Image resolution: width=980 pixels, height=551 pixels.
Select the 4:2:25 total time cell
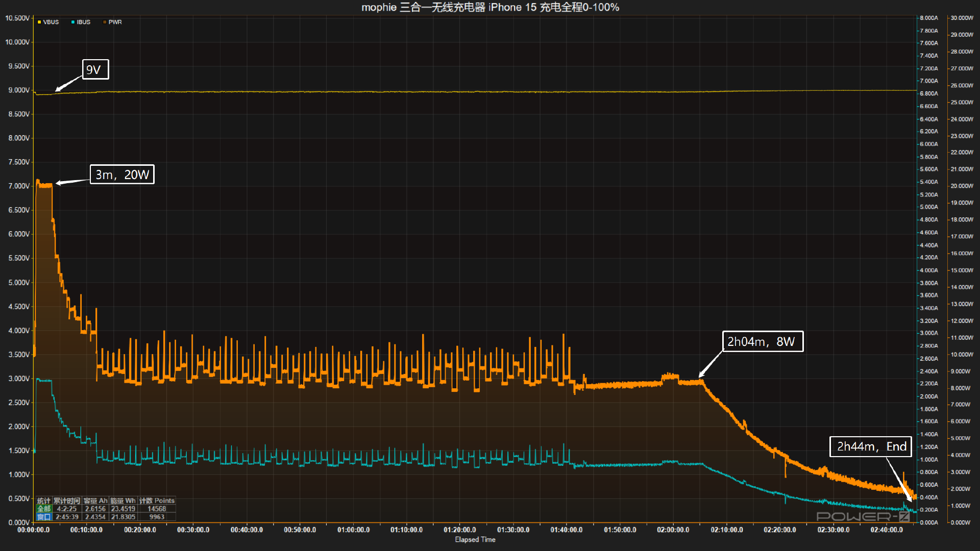[x=67, y=509]
